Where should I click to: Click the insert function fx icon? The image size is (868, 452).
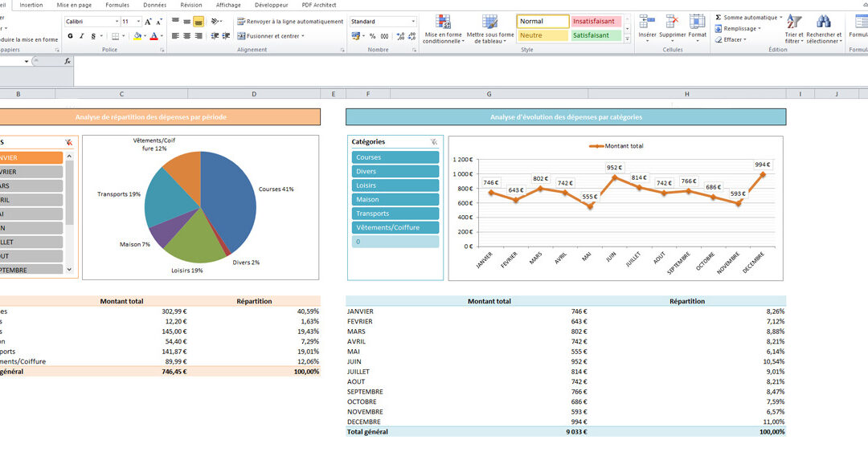click(67, 61)
